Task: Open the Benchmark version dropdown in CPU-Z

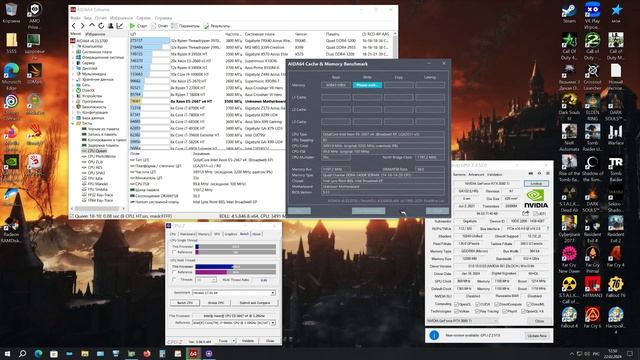Action: pos(233,293)
